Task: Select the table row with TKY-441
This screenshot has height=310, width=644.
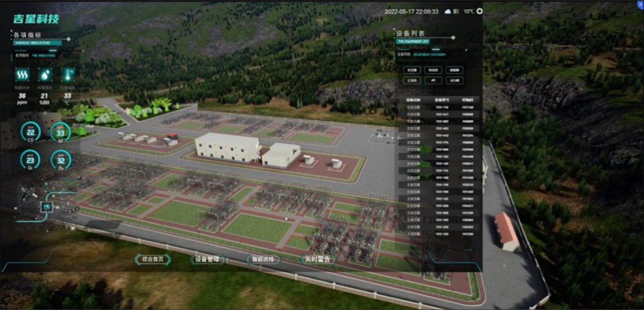Action: pyautogui.click(x=439, y=114)
